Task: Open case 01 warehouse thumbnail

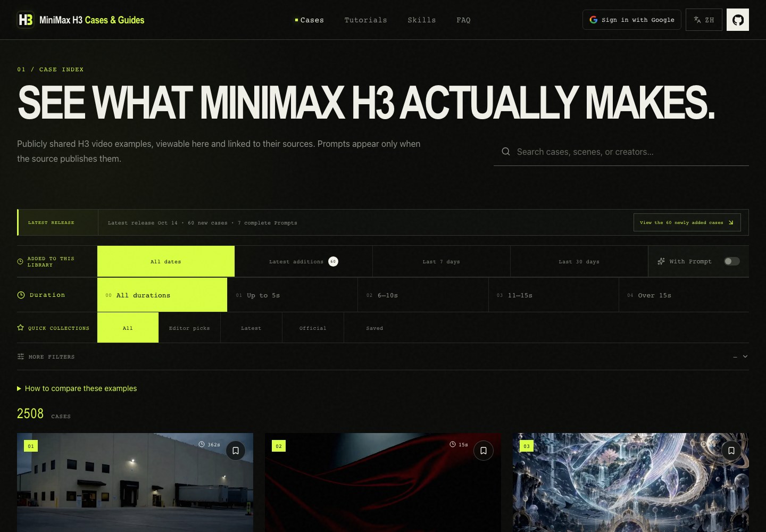Action: click(135, 483)
